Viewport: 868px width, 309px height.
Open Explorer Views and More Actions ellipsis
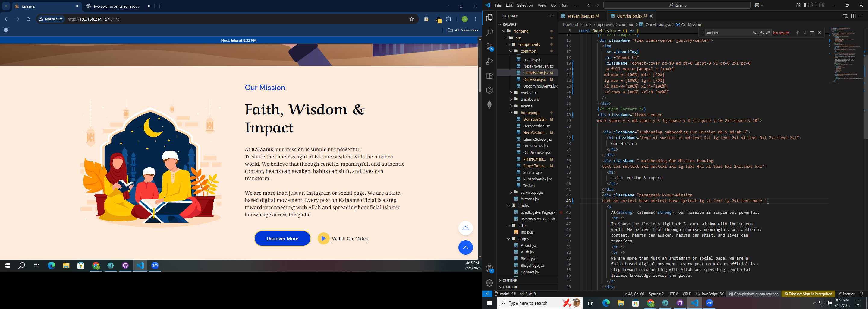(x=551, y=16)
